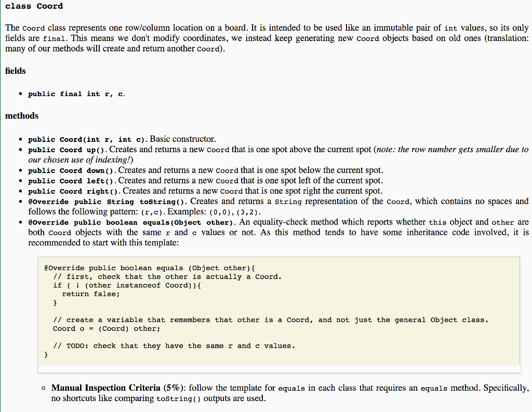
Task: Click the 'public Coord left()' signature
Action: coord(72,181)
